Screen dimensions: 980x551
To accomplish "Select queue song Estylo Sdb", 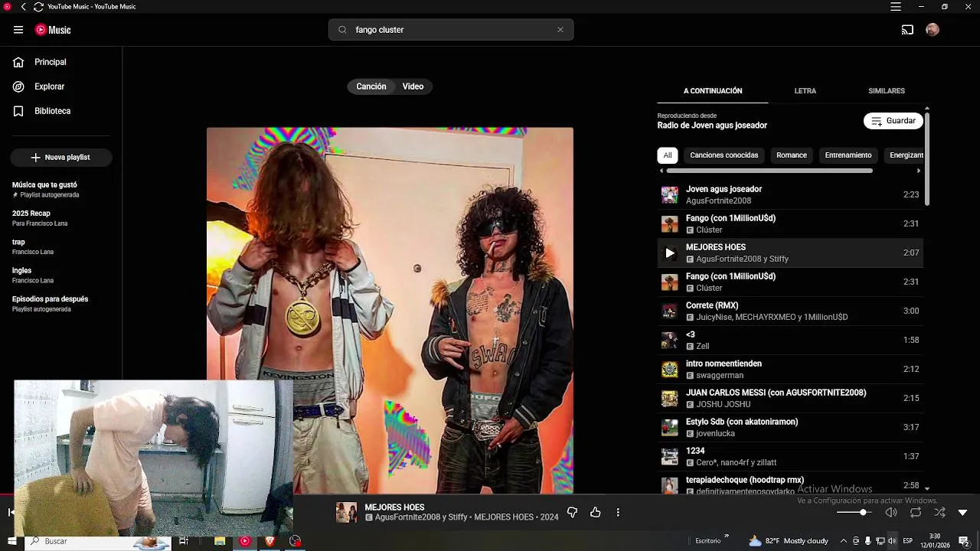I will [x=790, y=427].
